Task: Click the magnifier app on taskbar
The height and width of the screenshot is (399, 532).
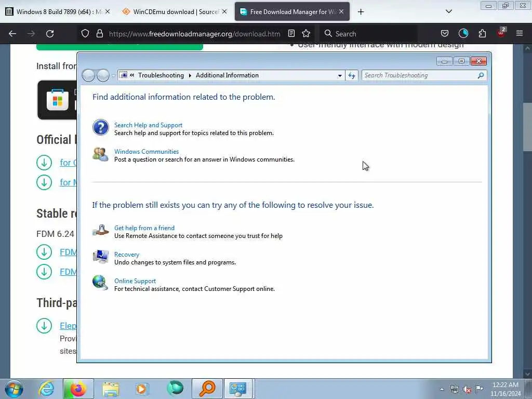Action: click(x=207, y=389)
